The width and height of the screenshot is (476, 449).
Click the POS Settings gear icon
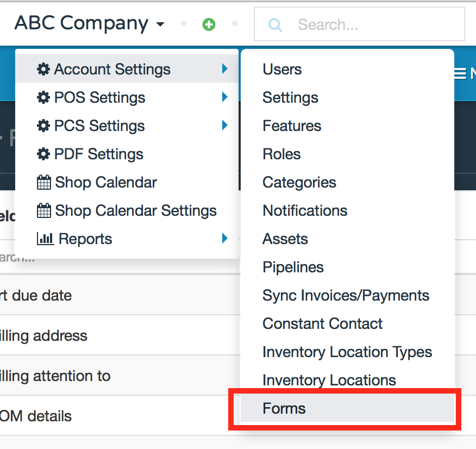click(44, 97)
